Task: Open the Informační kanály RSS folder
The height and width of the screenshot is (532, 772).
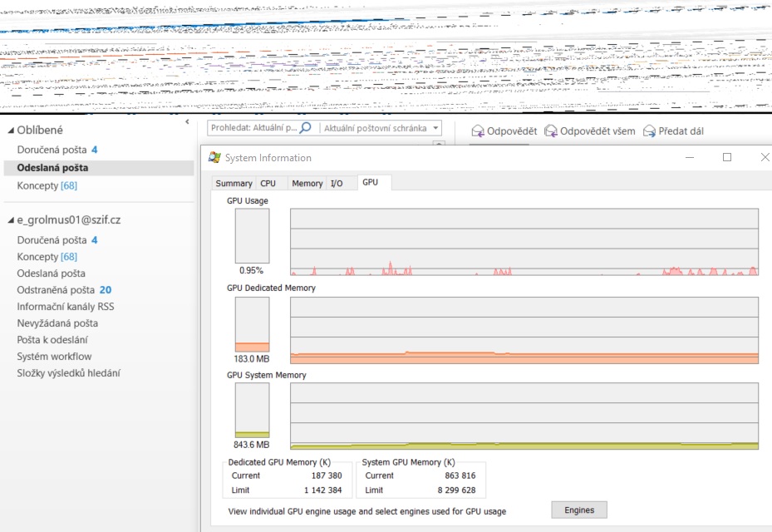Action: click(65, 307)
